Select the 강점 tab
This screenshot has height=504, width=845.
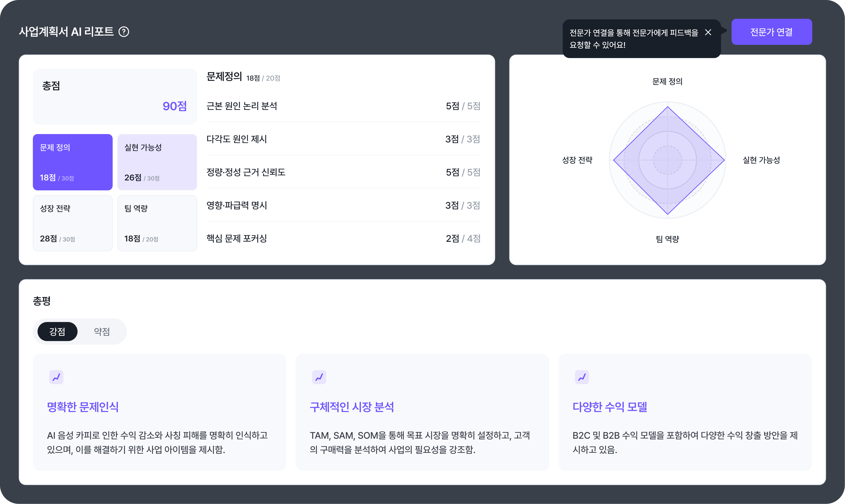(57, 331)
